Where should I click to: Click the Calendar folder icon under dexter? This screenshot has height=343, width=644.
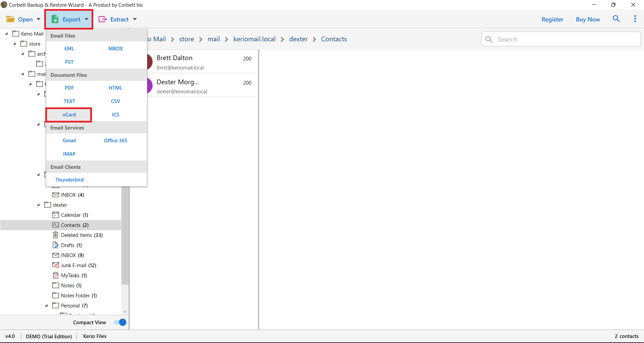coord(56,215)
